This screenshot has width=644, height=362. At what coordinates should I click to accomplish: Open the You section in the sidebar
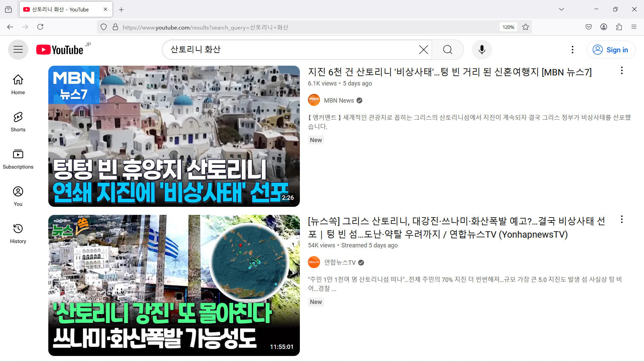pos(18,196)
